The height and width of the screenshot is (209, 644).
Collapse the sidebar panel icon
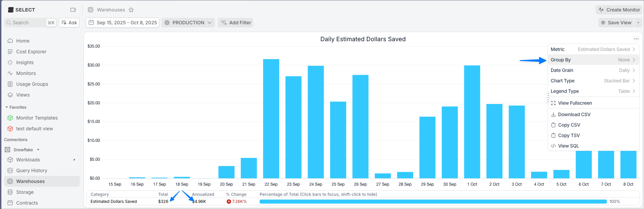tap(73, 10)
